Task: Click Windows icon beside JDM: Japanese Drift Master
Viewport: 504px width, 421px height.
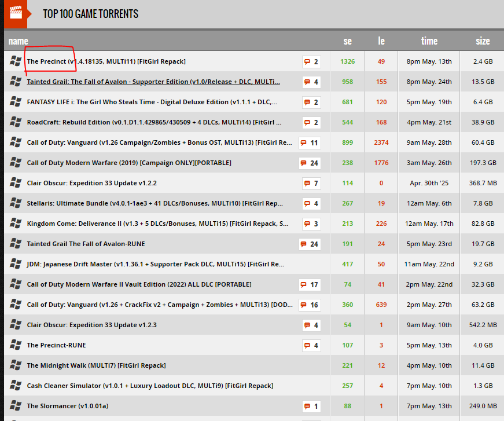Action: (x=16, y=263)
